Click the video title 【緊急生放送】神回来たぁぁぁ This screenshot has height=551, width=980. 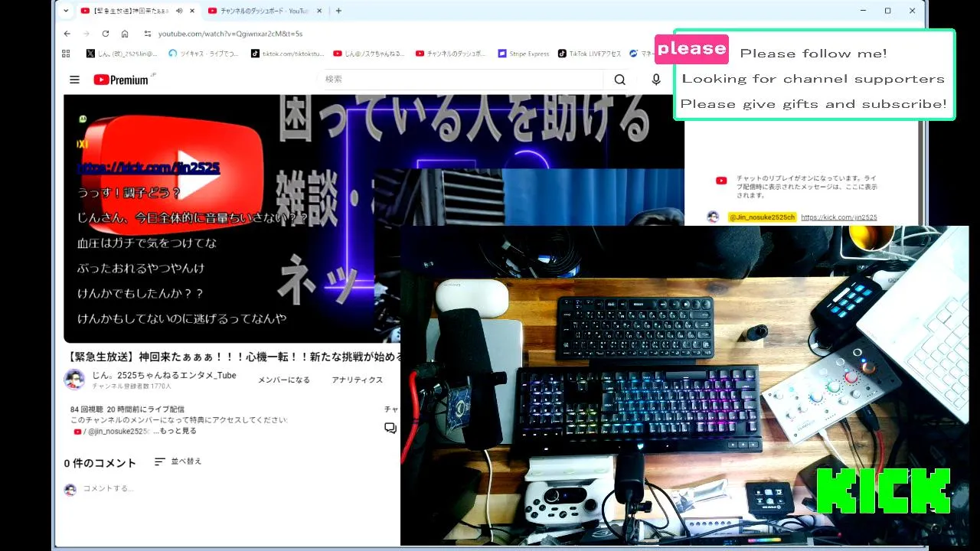click(x=234, y=357)
